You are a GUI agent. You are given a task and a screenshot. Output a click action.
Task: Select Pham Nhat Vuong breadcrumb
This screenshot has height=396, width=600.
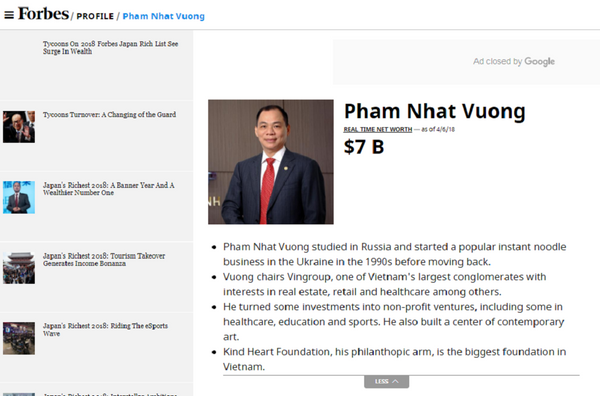click(x=163, y=16)
